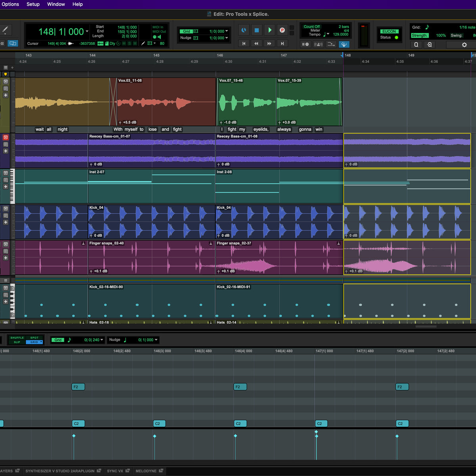Click the F2 note at 146|2|000

(x=78, y=387)
